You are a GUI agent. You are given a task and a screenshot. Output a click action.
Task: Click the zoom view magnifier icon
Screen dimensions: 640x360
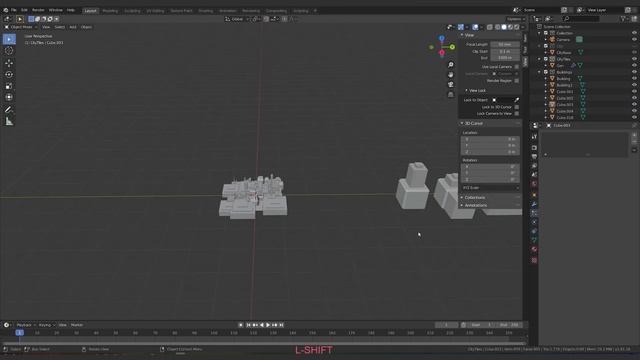pos(451,65)
